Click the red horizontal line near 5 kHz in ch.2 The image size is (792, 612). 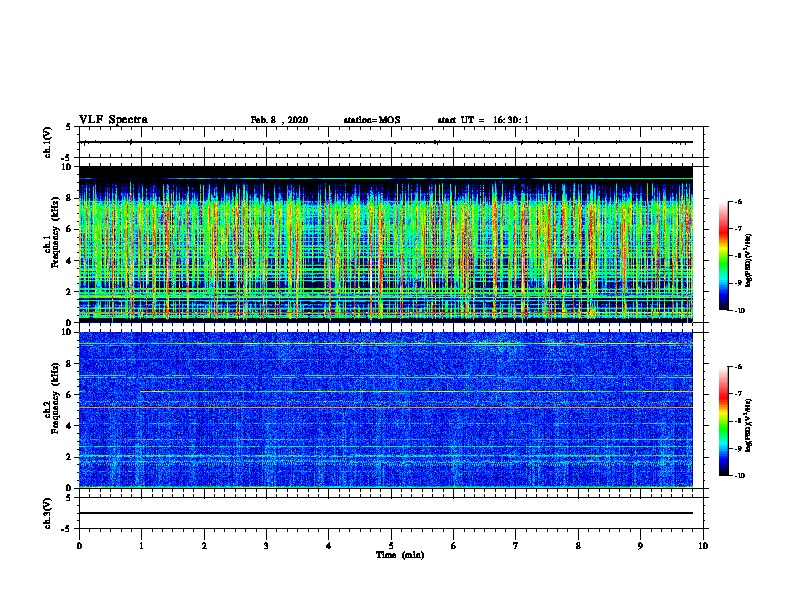pyautogui.click(x=386, y=407)
